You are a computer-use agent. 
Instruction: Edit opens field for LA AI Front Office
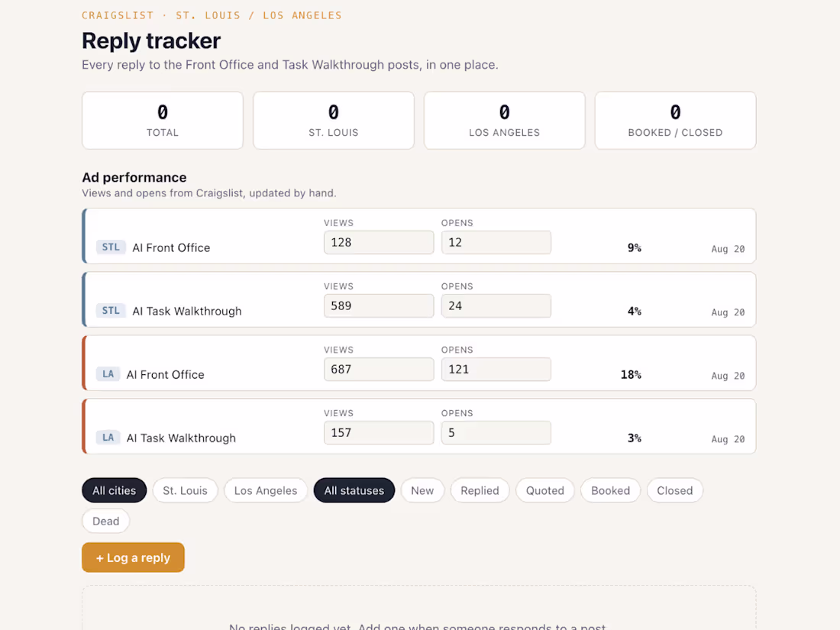(x=496, y=369)
